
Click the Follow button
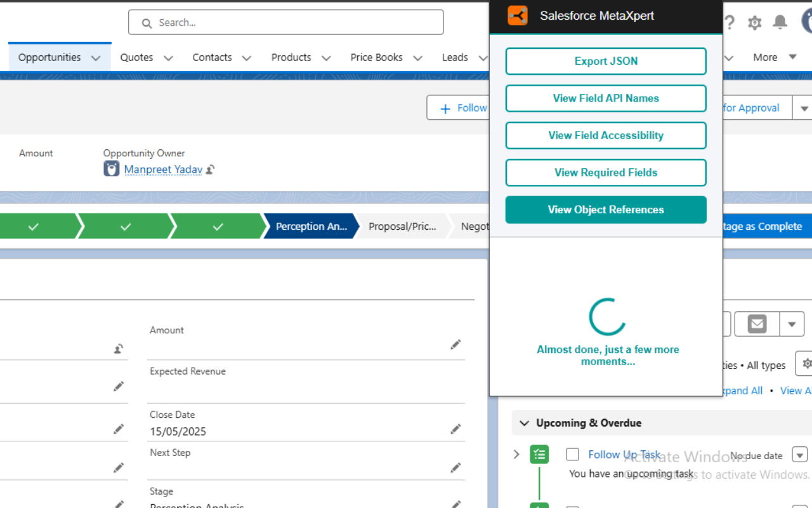point(458,108)
